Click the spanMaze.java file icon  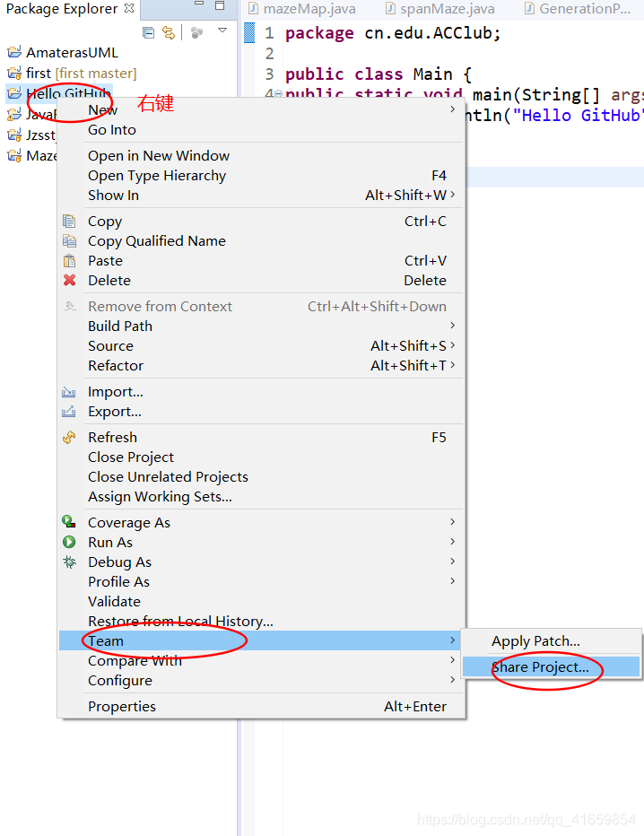(391, 9)
